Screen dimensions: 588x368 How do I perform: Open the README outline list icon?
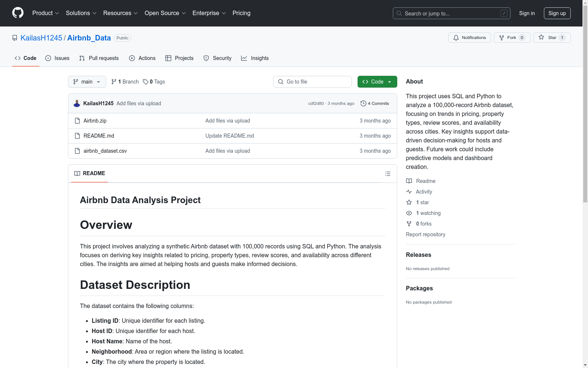388,174
